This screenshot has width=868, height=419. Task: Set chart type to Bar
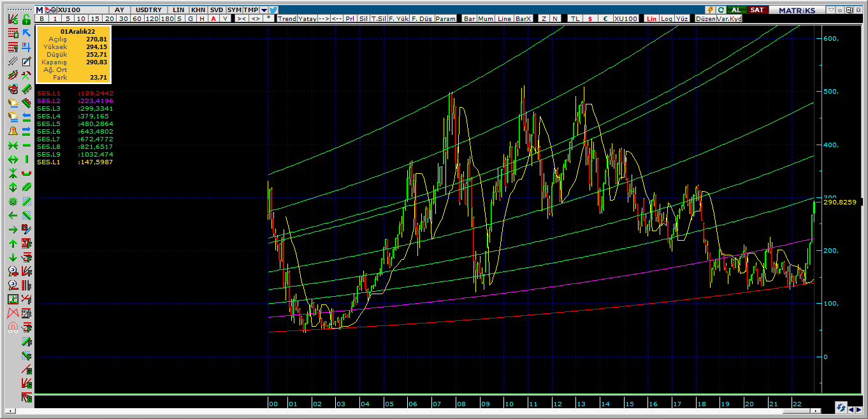470,18
